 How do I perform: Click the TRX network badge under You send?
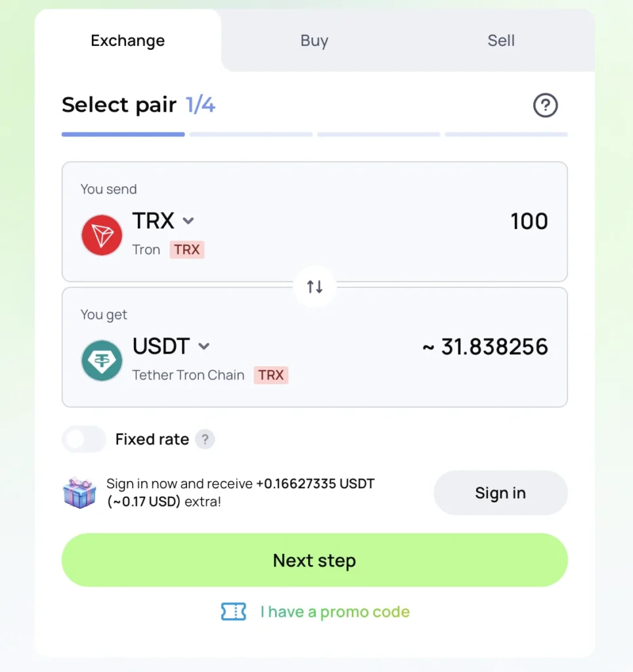coord(186,249)
